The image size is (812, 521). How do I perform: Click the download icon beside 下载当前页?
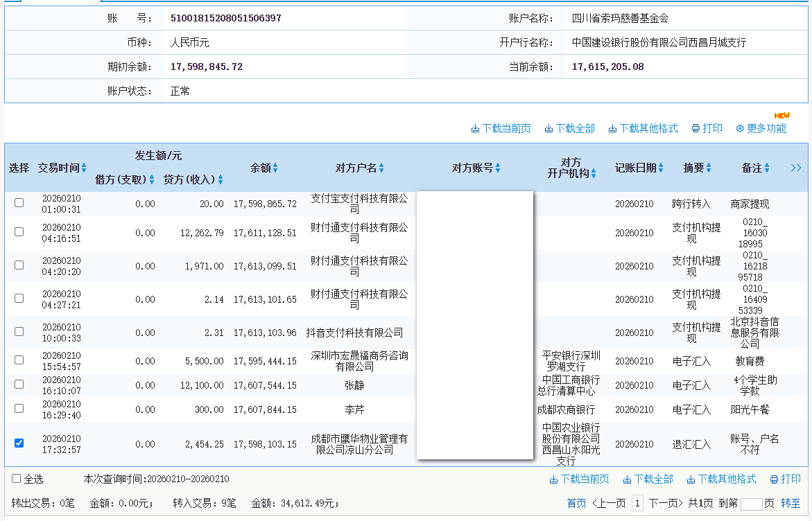(x=476, y=127)
